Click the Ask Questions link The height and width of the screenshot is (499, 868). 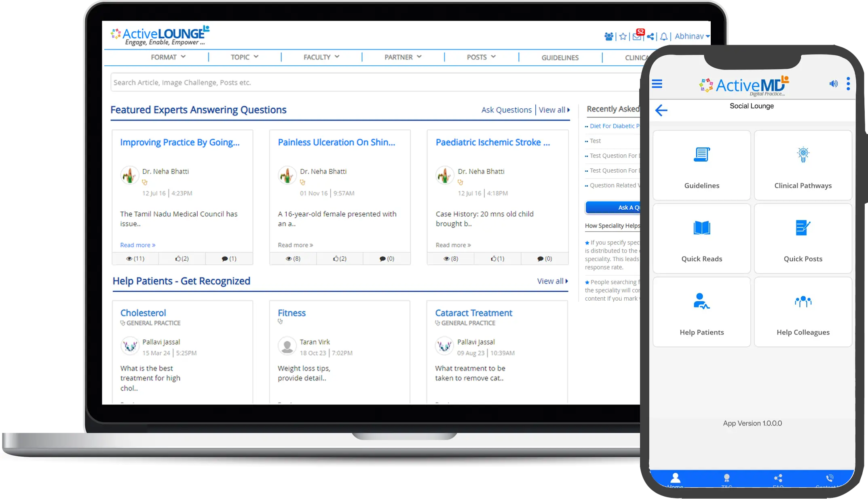click(x=506, y=110)
